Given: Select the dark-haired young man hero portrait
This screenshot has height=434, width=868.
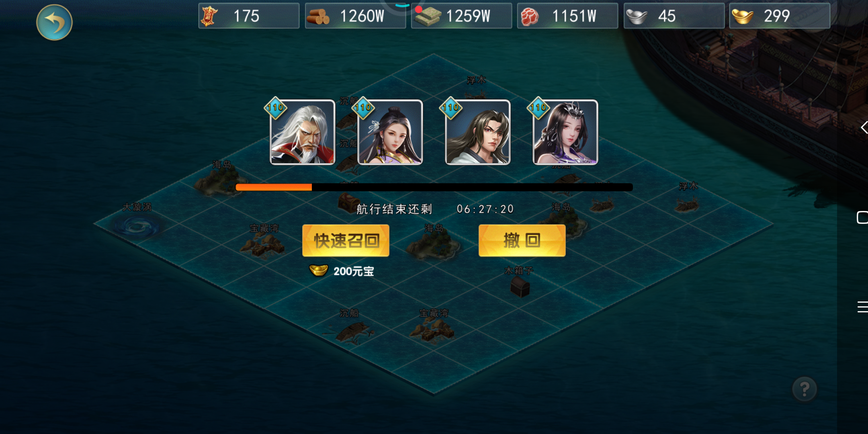Looking at the screenshot, I should point(477,132).
